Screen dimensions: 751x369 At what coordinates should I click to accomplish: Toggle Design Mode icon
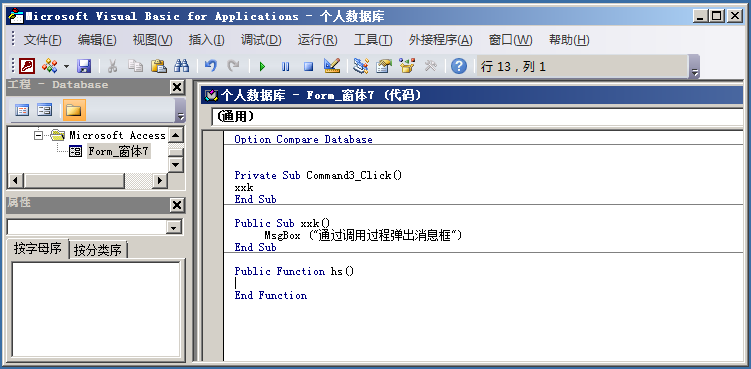coord(331,66)
